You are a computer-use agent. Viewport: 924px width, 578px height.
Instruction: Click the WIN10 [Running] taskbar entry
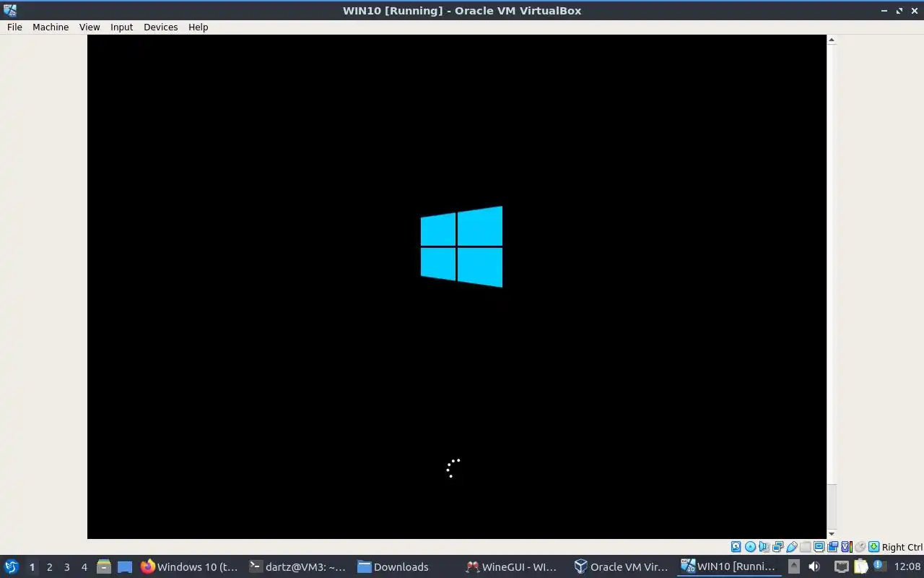pyautogui.click(x=729, y=566)
